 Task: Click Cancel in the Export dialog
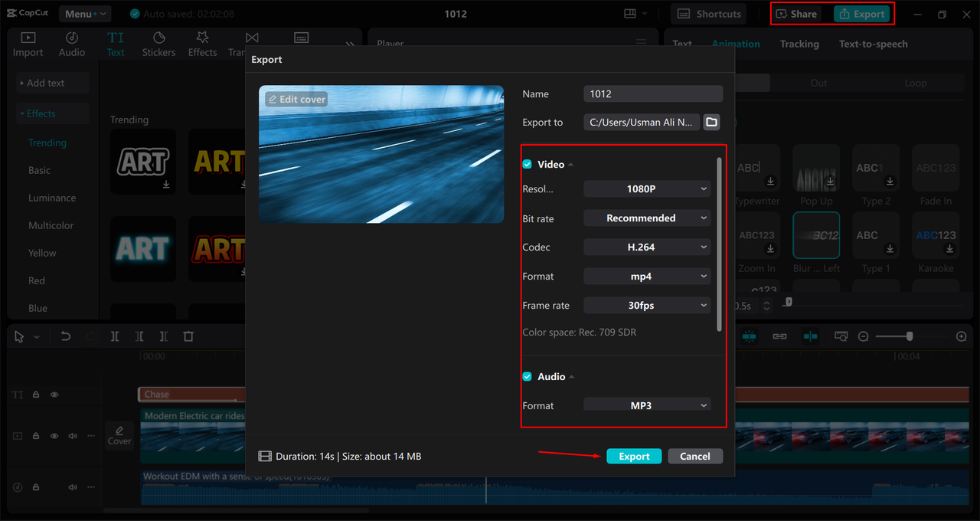(695, 456)
